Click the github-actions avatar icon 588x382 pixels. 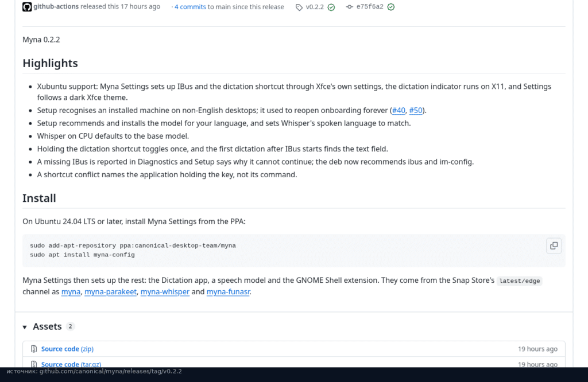[27, 7]
